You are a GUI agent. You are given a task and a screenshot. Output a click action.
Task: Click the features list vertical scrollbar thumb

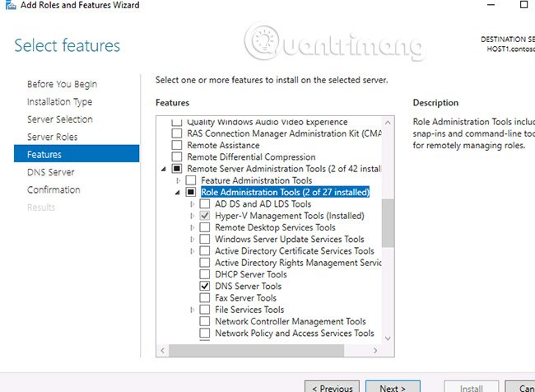tap(388, 223)
